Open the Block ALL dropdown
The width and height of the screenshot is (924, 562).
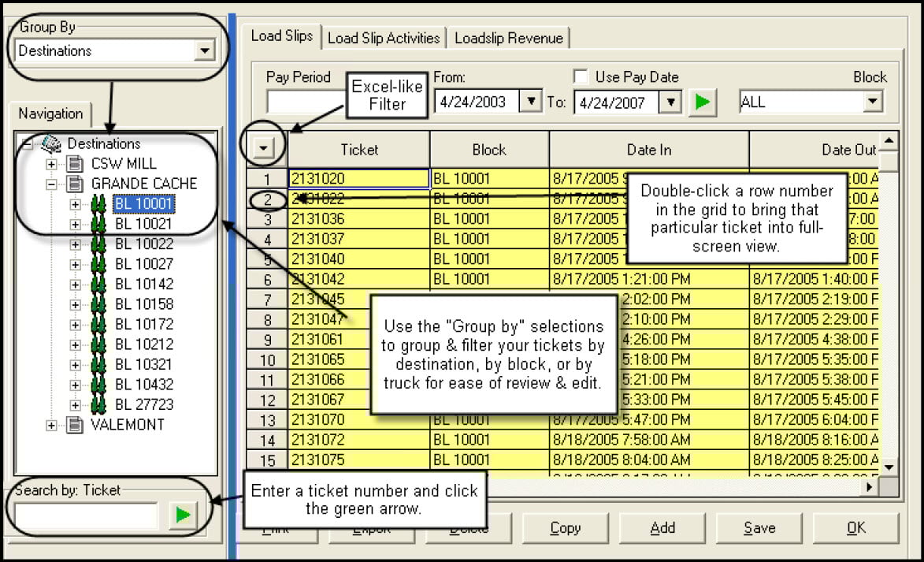[873, 102]
